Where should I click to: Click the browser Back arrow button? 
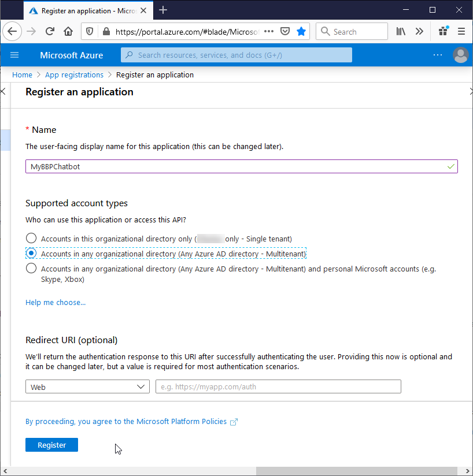point(12,31)
